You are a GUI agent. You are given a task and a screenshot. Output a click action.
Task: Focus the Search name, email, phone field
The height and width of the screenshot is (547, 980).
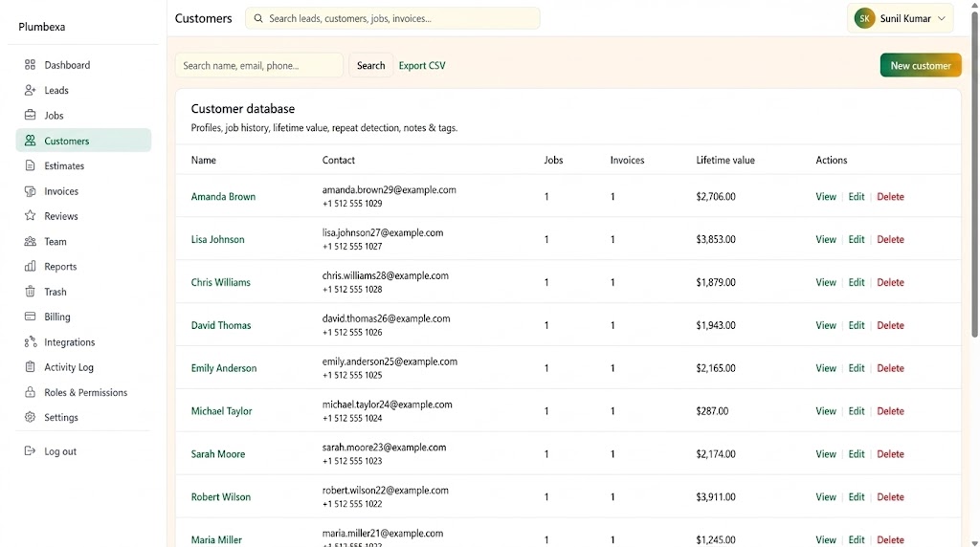[259, 65]
